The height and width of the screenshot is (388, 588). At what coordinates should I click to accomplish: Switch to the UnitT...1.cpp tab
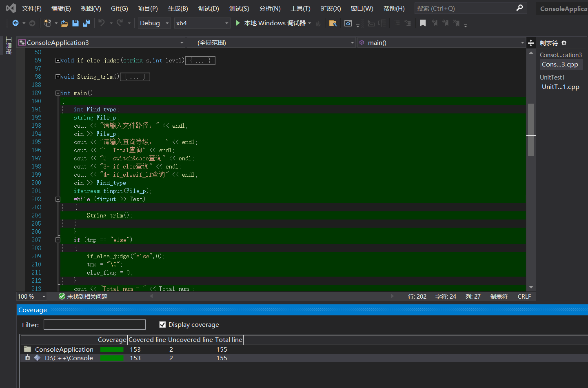pyautogui.click(x=560, y=87)
